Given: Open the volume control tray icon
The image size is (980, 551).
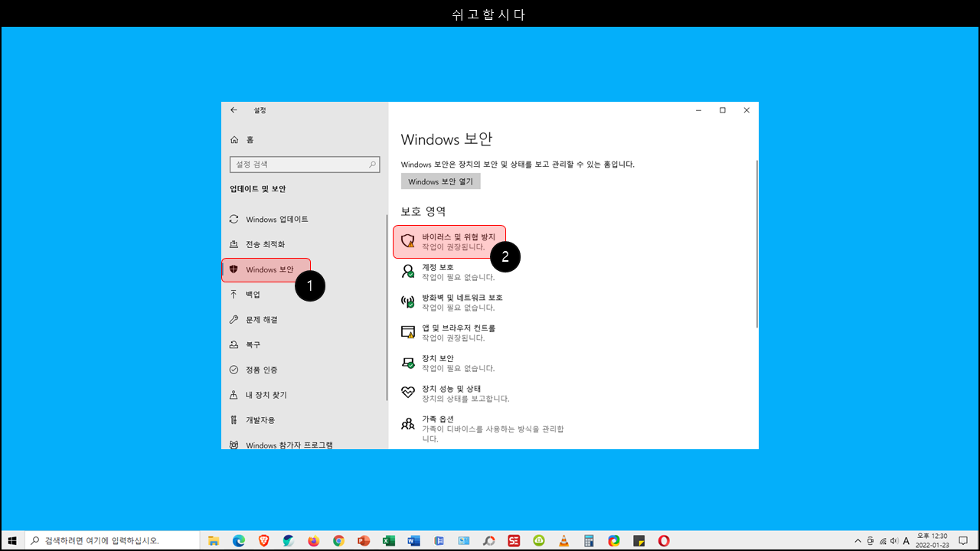Looking at the screenshot, I should pos(894,540).
